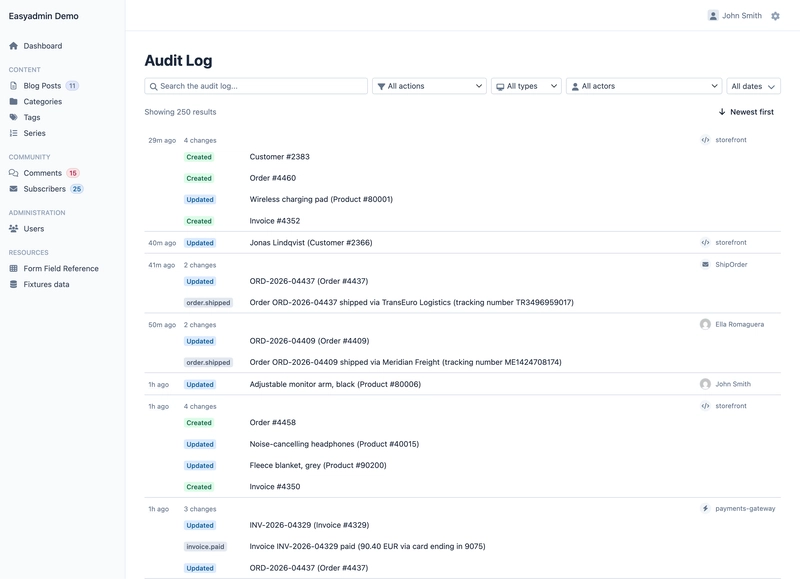
Task: Open Wireless charging pad product entry
Action: [x=321, y=199]
